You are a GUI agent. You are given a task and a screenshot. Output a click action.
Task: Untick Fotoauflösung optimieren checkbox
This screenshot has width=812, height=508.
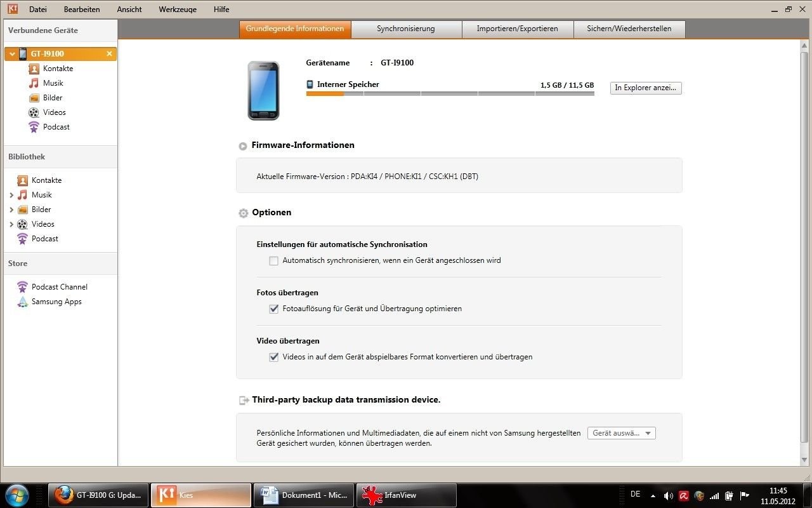(x=274, y=309)
